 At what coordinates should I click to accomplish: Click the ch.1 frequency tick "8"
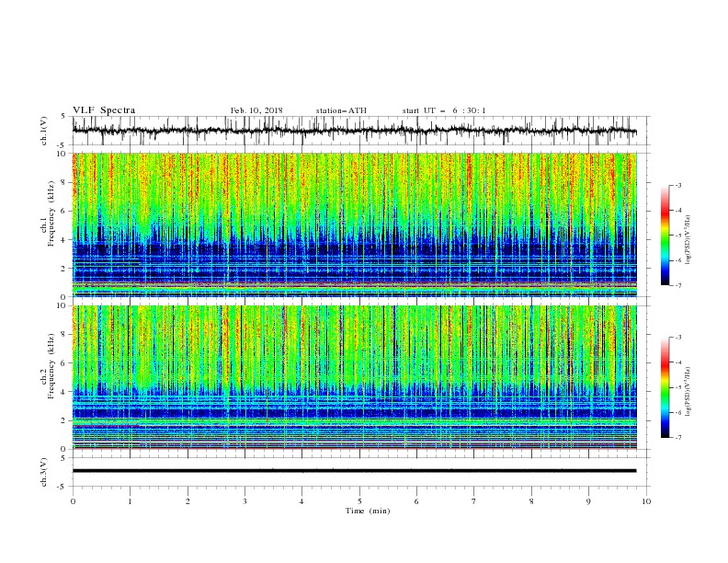point(63,182)
